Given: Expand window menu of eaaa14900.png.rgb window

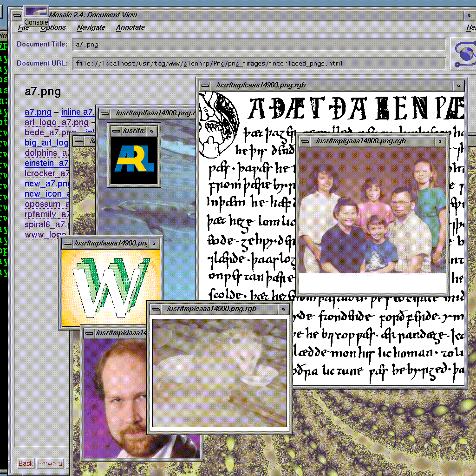Looking at the screenshot, I should (x=156, y=309).
